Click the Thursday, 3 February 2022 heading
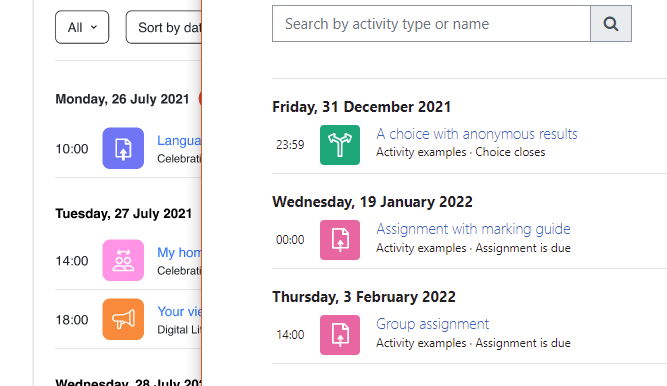 364,297
